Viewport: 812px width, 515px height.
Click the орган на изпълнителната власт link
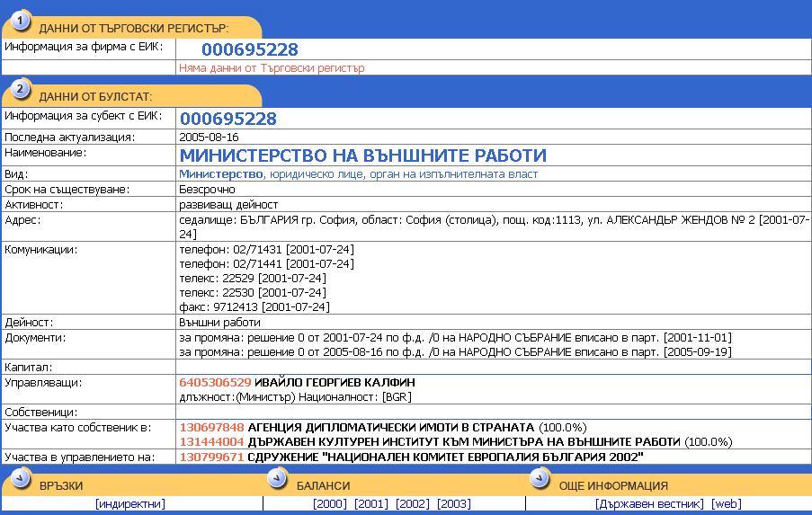pos(453,173)
